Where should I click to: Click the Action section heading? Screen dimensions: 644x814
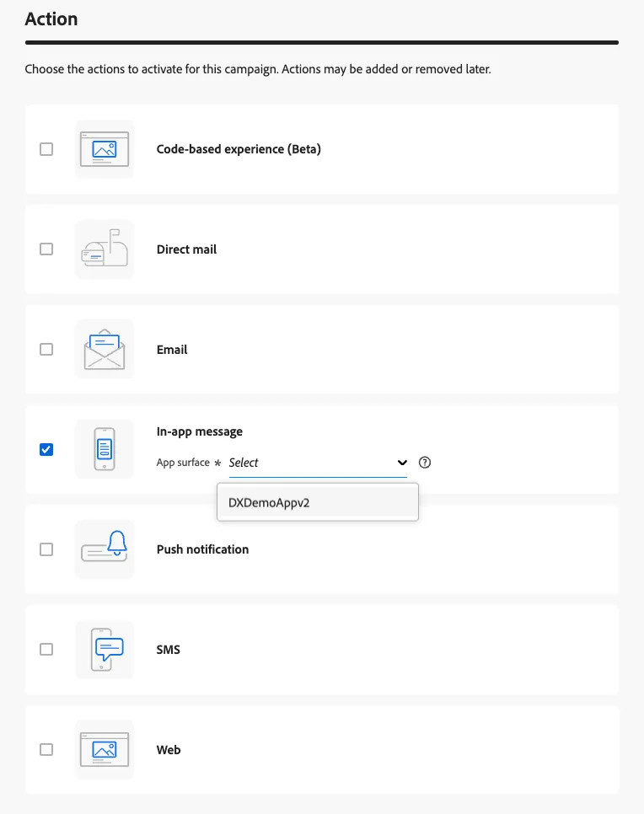(51, 19)
